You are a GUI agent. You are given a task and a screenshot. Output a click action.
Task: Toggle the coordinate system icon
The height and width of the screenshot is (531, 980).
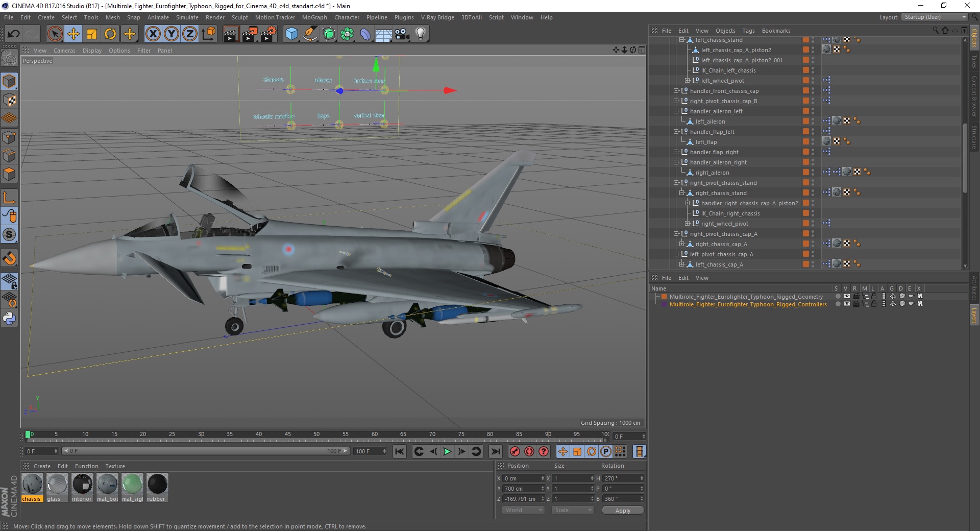[x=208, y=34]
